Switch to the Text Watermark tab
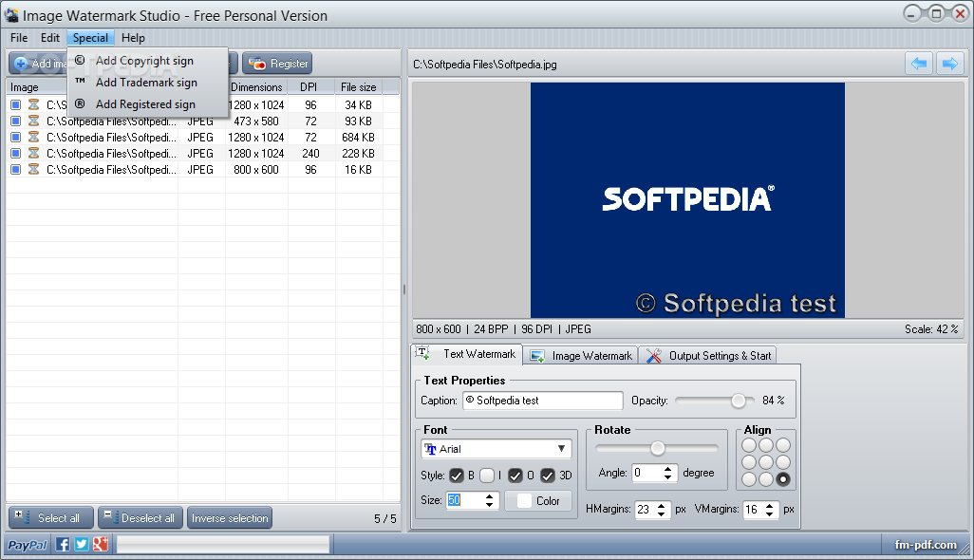The width and height of the screenshot is (974, 560). click(x=466, y=354)
